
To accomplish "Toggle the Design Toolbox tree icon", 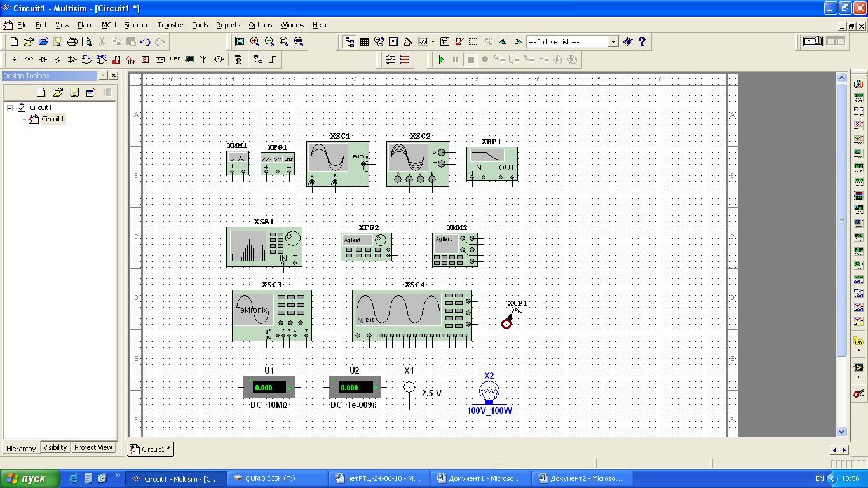I will 350,42.
